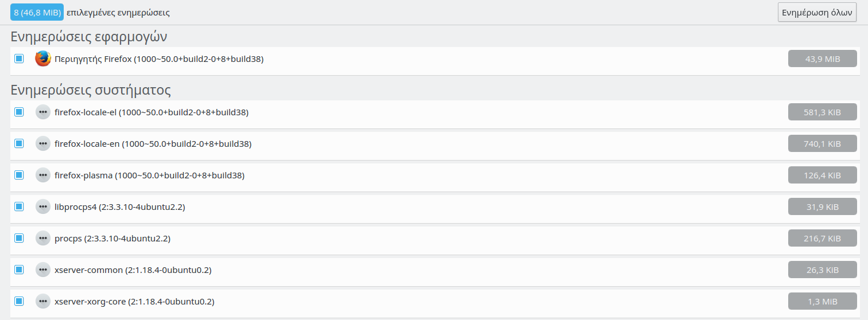Select the firefox-plasma update row text
The width and height of the screenshot is (868, 320).
(x=149, y=175)
